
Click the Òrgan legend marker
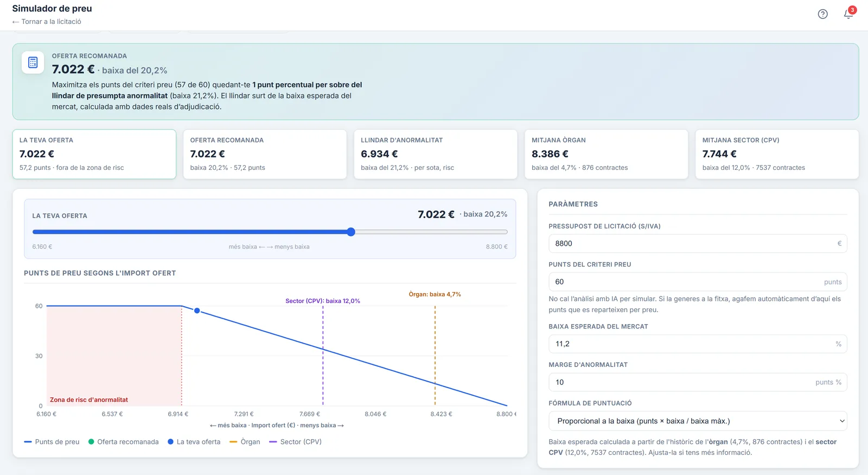point(233,442)
